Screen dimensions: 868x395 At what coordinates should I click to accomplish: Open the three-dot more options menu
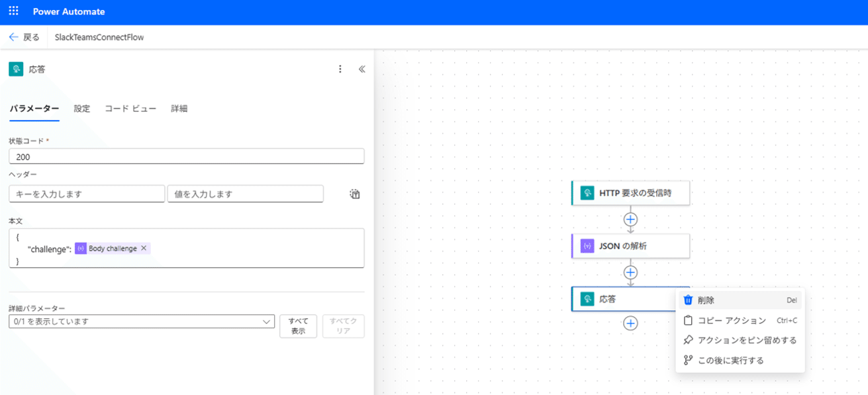[x=340, y=69]
